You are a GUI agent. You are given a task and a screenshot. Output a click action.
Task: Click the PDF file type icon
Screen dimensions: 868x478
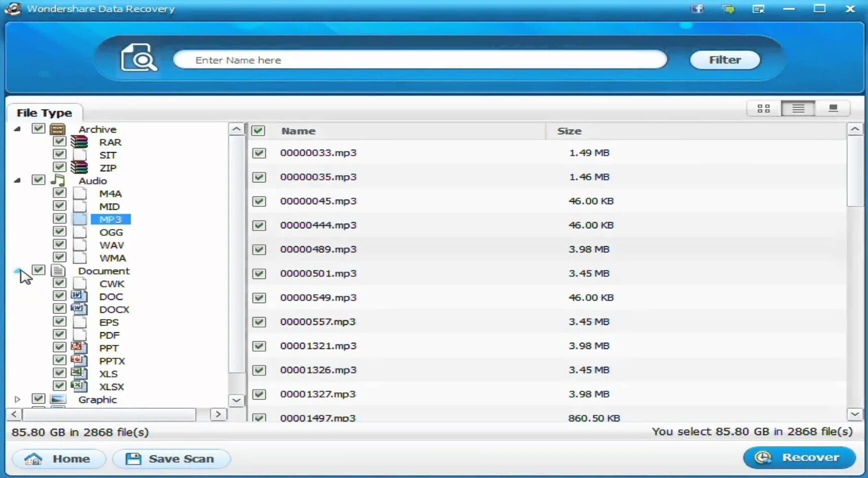pos(79,335)
